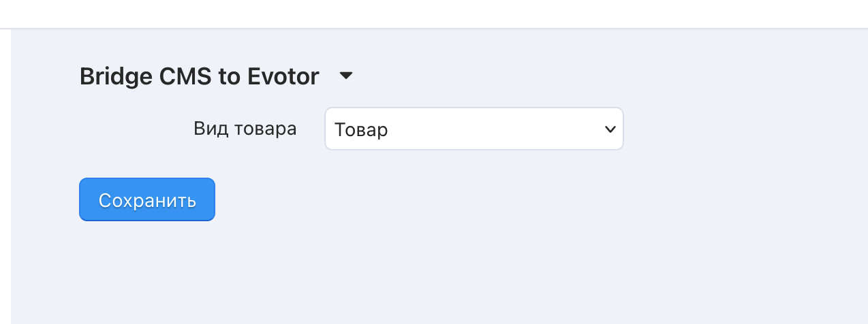This screenshot has width=868, height=324.
Task: Hide the Bridge CMS to Evotor settings via the caret
Action: point(346,76)
